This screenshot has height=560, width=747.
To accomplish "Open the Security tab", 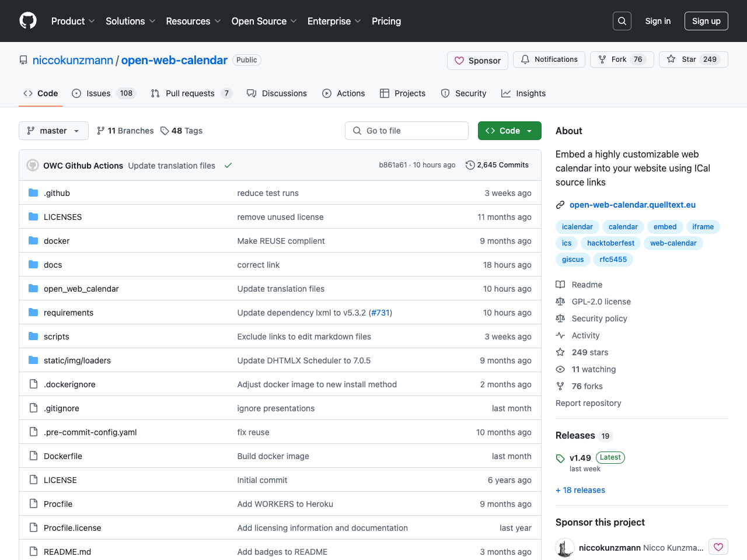I will coord(463,93).
